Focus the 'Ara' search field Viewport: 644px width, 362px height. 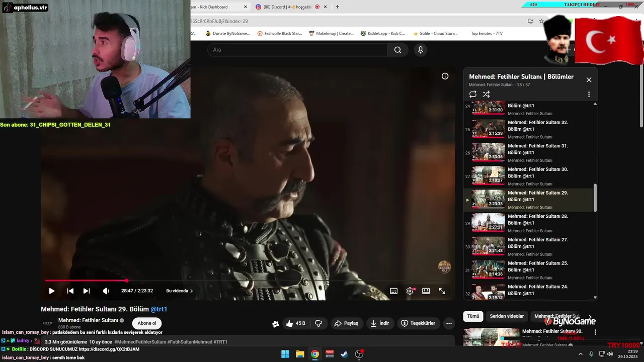tap(297, 50)
